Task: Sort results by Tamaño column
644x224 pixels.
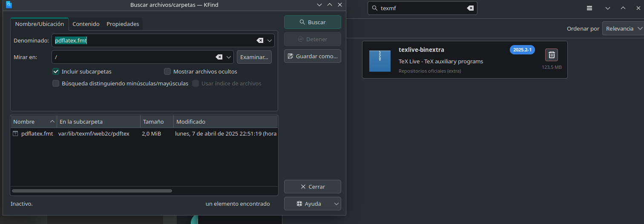Action: click(157, 122)
